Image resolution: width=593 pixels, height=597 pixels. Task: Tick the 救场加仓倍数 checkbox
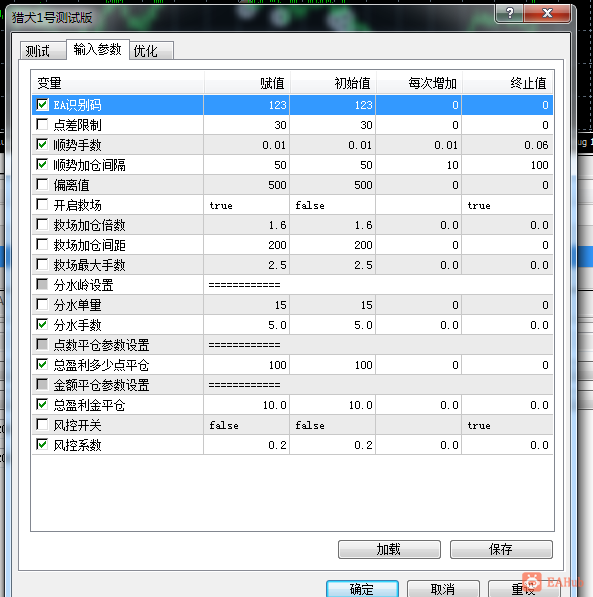pos(42,225)
